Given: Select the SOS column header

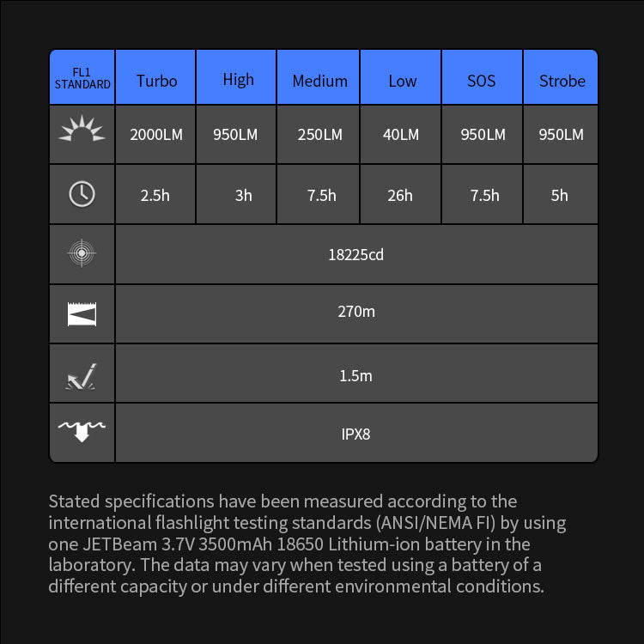Looking at the screenshot, I should 482,81.
